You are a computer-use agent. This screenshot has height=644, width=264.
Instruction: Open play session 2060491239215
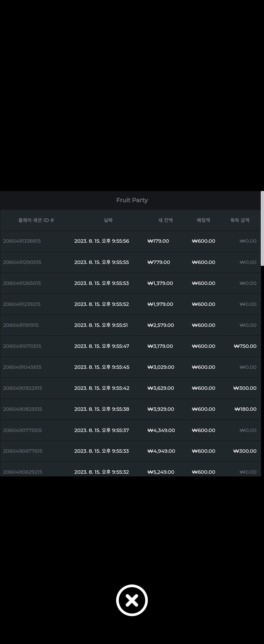click(22, 304)
